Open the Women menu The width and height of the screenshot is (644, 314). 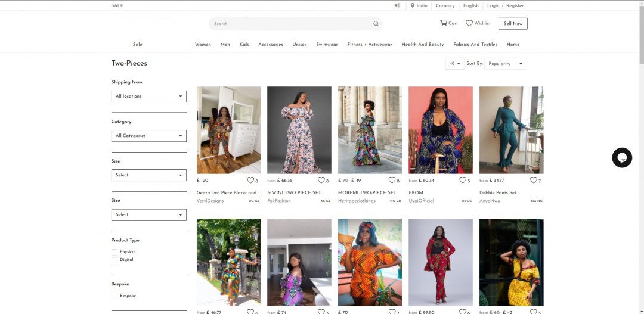click(x=203, y=44)
